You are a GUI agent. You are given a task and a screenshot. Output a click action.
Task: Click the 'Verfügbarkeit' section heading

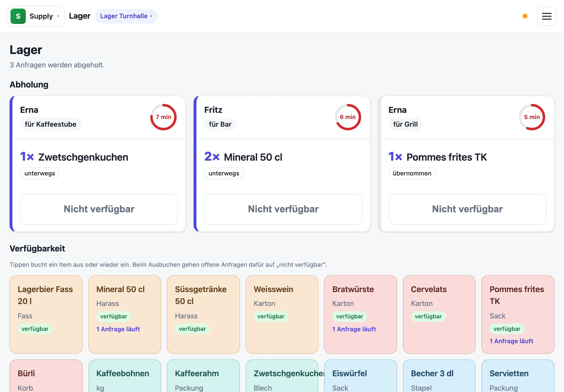point(37,249)
